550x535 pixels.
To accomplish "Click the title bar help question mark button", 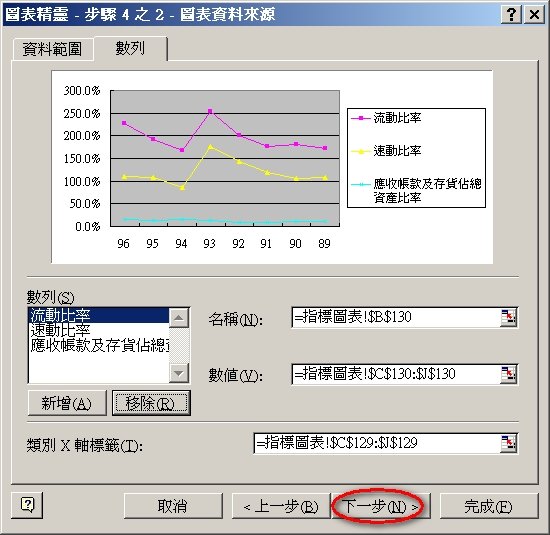I will (511, 15).
